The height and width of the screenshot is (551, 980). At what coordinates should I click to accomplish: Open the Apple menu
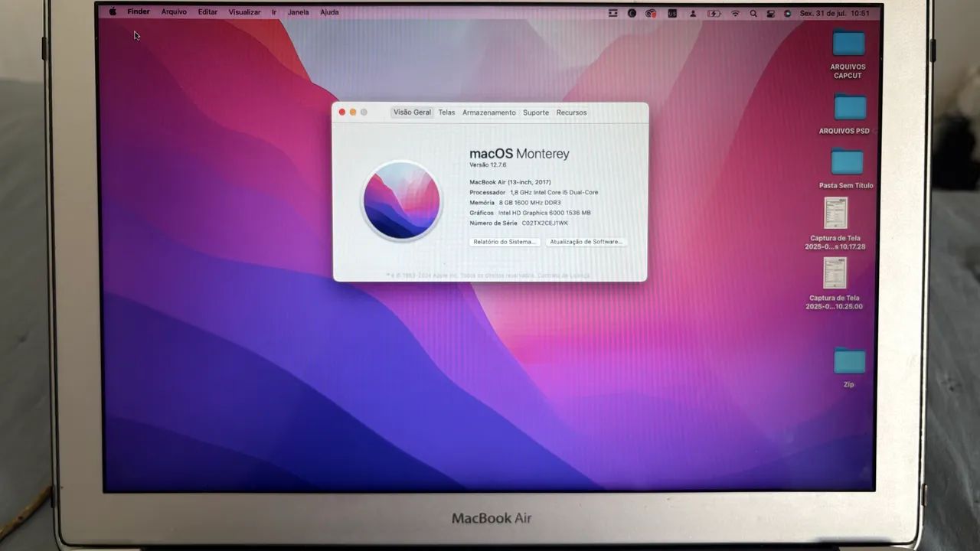[113, 12]
